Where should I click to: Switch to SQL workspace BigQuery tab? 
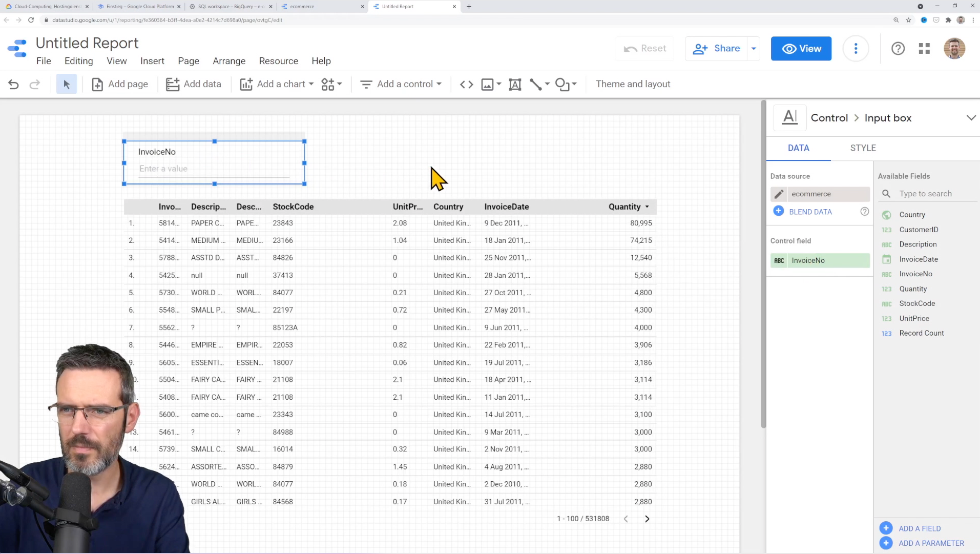[x=231, y=7]
